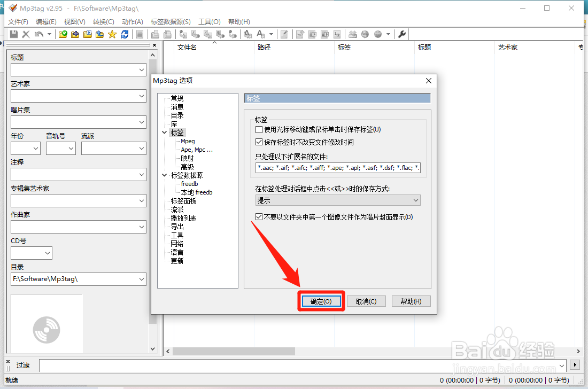The height and width of the screenshot is (389, 588).
Task: Select Mpeg under 标签 tree
Action: point(188,141)
